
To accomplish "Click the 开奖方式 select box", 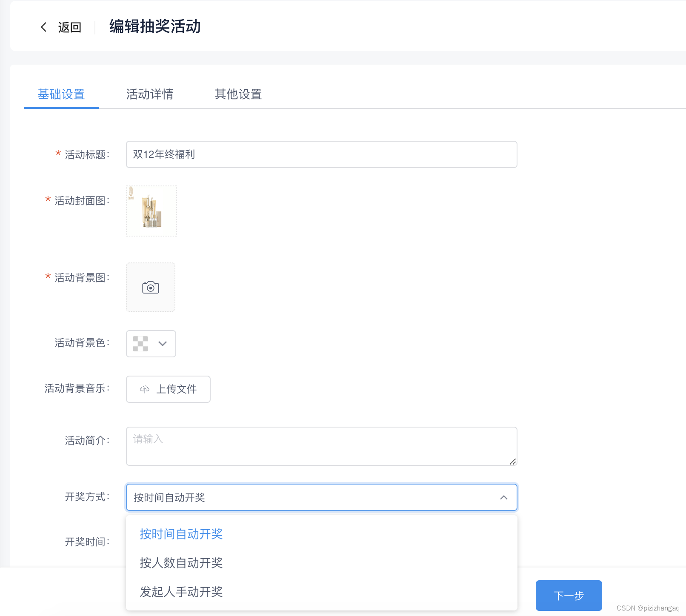I will [x=322, y=497].
